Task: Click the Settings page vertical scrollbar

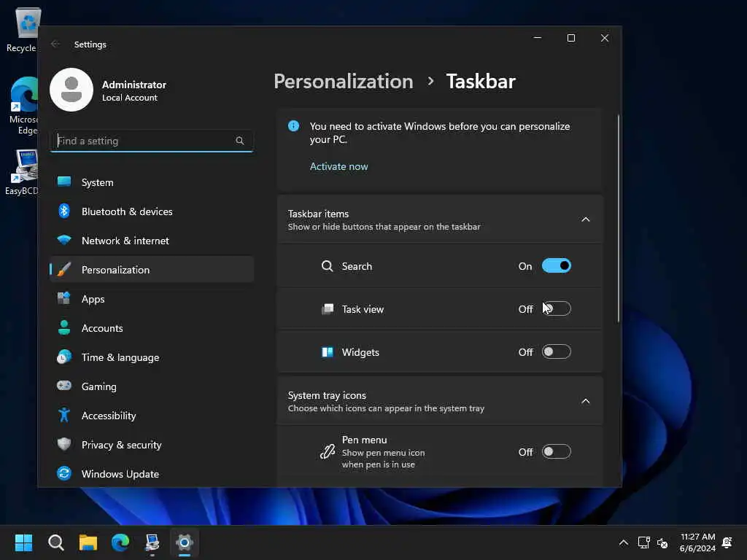Action: coord(619,218)
